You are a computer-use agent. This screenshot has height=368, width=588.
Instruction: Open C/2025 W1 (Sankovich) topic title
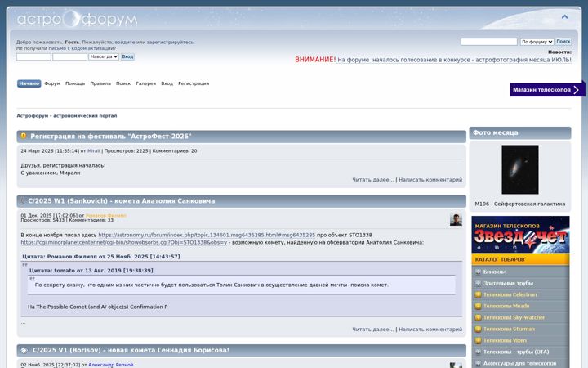pos(122,201)
